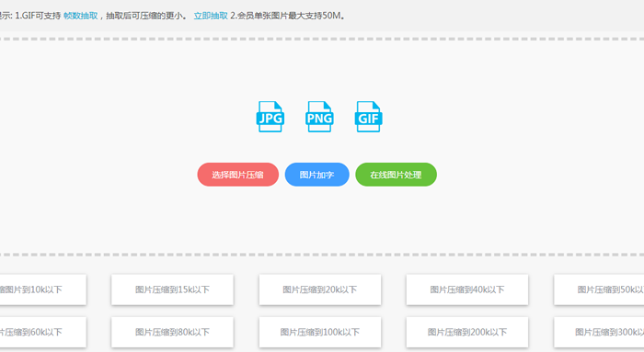Click the red 选择图片压缩 button
The image size is (644, 352).
pyautogui.click(x=237, y=175)
